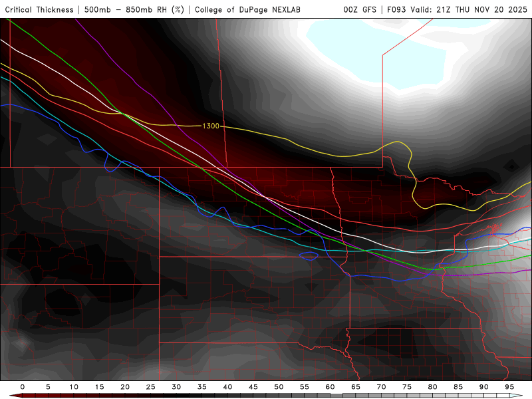Select the '55' colorbar tick label
The image size is (532, 399).
pyautogui.click(x=305, y=387)
